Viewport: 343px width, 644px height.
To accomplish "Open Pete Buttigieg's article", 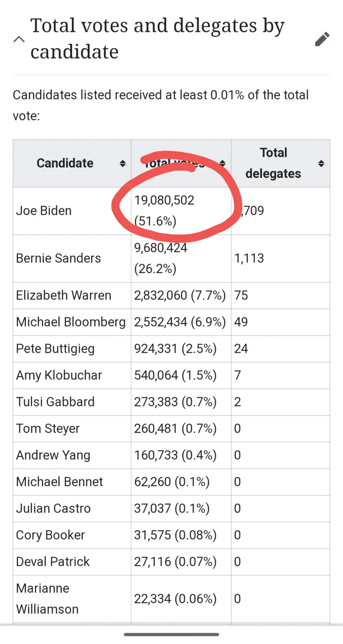I will click(x=55, y=349).
